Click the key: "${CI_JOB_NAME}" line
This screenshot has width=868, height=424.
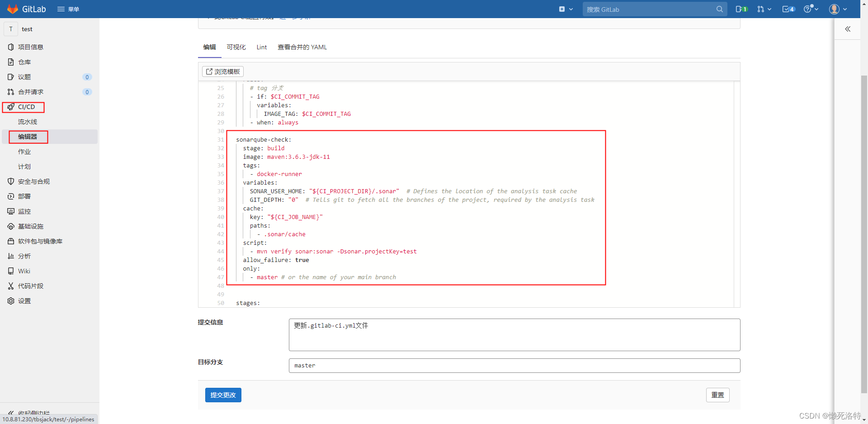[286, 217]
